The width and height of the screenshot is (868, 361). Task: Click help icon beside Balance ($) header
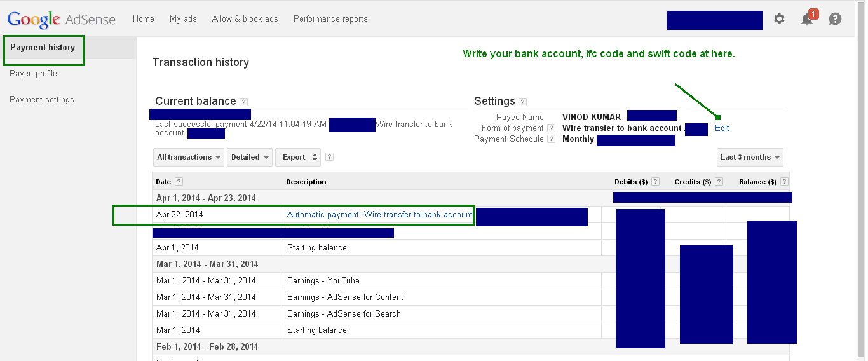pyautogui.click(x=783, y=182)
